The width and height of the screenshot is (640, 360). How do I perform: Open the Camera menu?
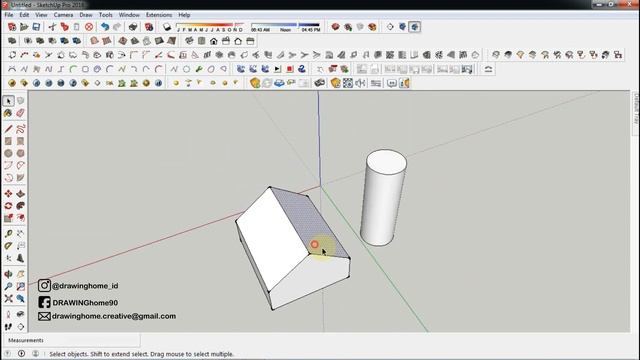tap(63, 15)
